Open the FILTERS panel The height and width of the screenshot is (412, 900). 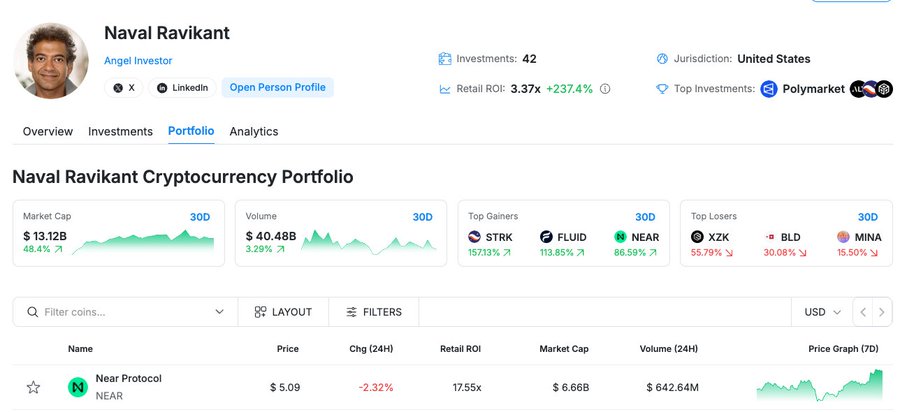[374, 312]
